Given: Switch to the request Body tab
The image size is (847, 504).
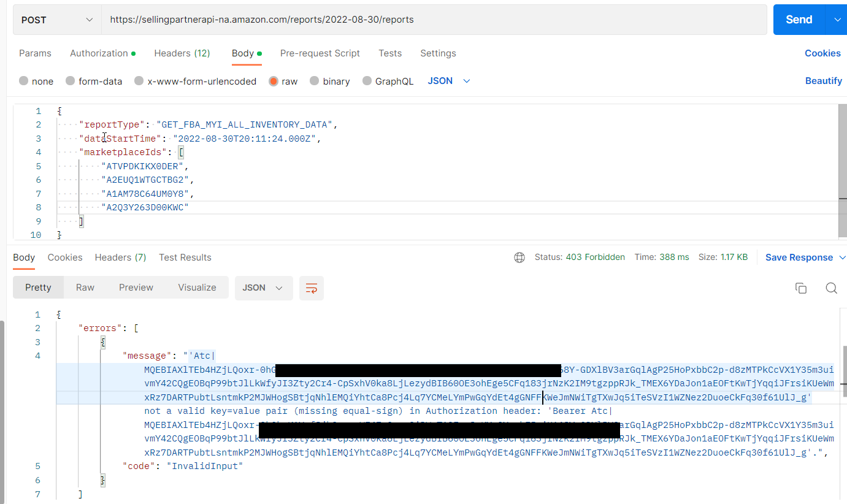Looking at the screenshot, I should pos(247,53).
